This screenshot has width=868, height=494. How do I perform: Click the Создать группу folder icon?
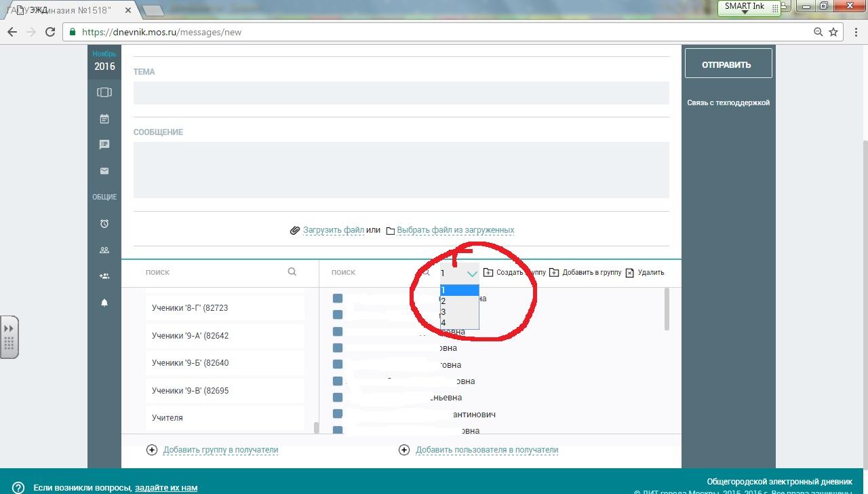488,273
